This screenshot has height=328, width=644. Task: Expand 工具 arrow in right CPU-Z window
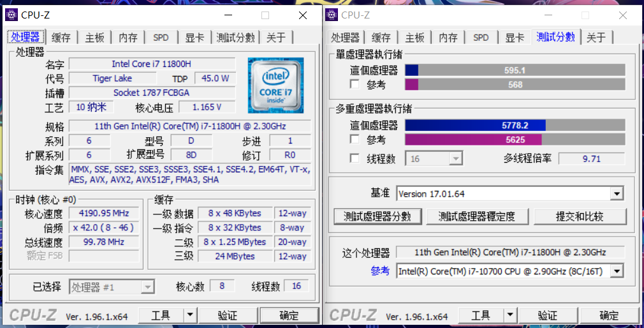[x=510, y=315]
